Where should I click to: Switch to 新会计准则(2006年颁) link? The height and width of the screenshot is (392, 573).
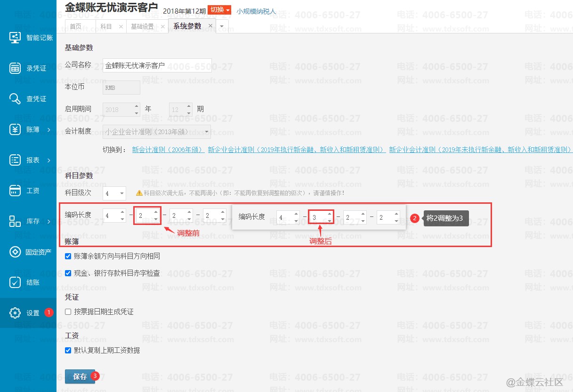click(x=168, y=150)
